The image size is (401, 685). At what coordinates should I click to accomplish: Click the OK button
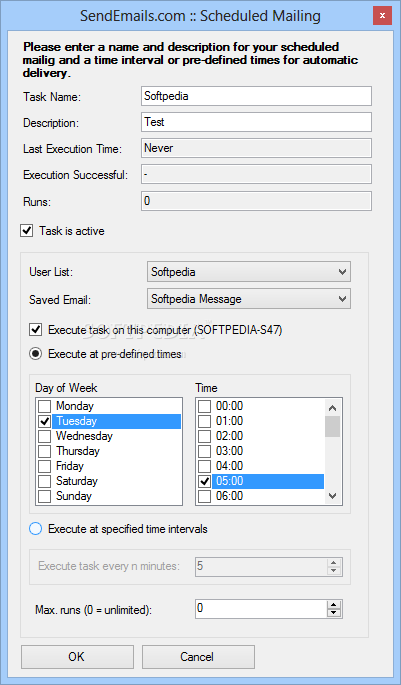(x=77, y=657)
